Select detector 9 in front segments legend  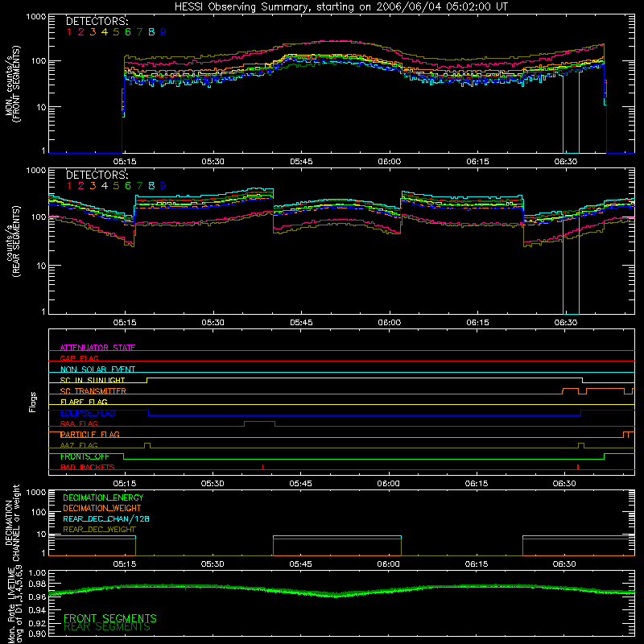[x=163, y=32]
